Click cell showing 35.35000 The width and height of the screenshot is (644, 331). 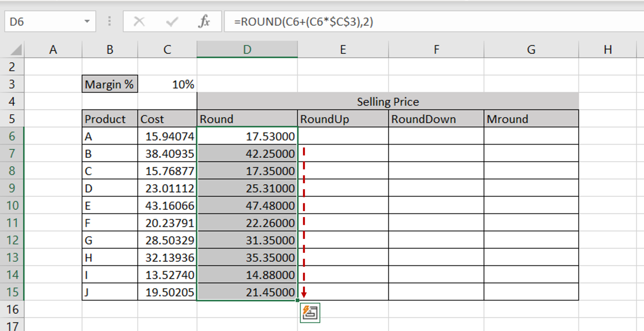pyautogui.click(x=247, y=257)
